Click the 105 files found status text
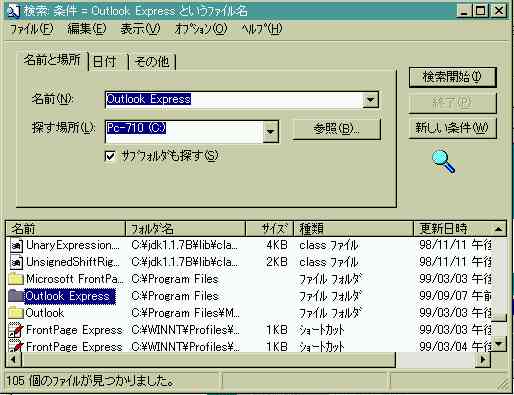This screenshot has height=395, width=514. point(91,381)
